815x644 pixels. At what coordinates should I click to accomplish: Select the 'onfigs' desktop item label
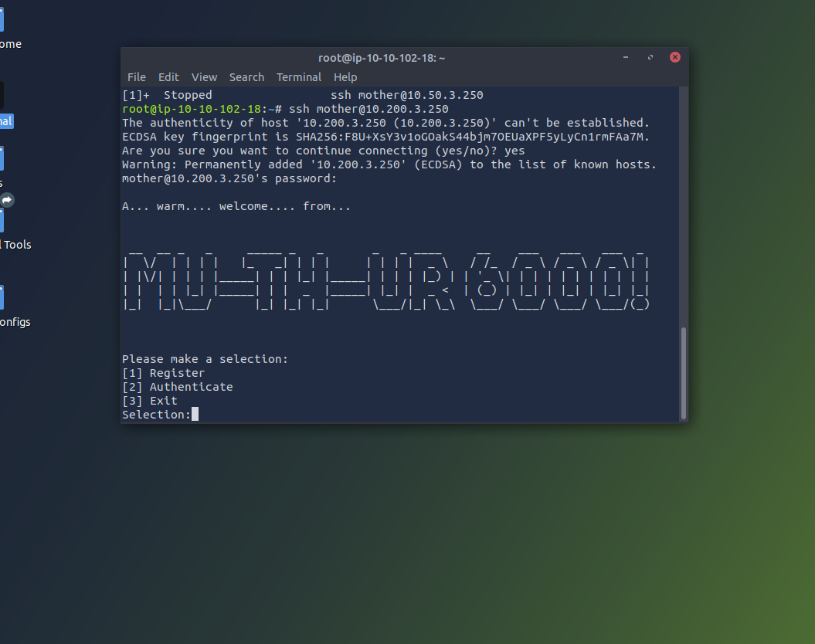point(15,322)
